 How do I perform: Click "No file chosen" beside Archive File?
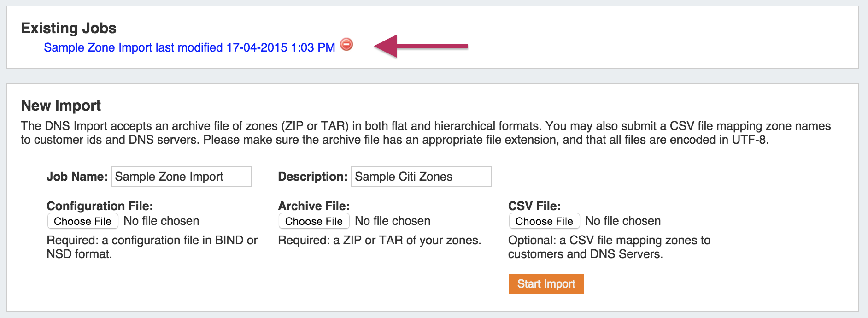(393, 221)
